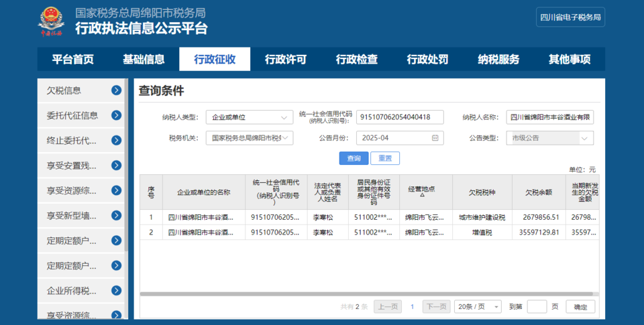This screenshot has height=325, width=644.
Task: Go to the 平台首页 tab
Action: click(x=72, y=60)
